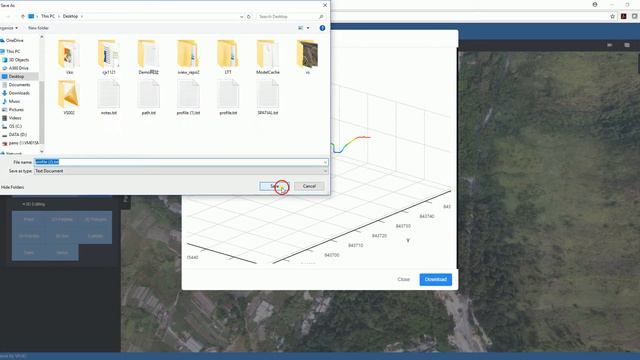Select Desktop in the navigation pane

16,77
